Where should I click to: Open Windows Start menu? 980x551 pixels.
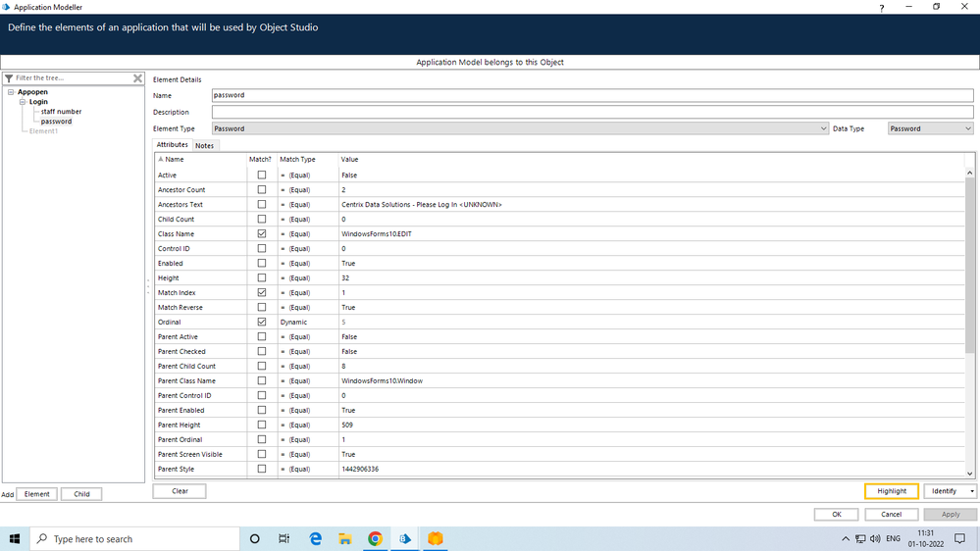[x=15, y=538]
